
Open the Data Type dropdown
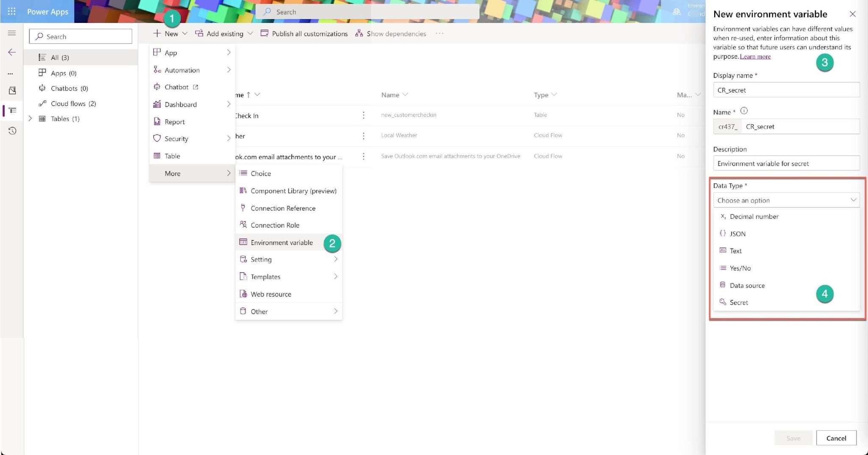point(786,200)
